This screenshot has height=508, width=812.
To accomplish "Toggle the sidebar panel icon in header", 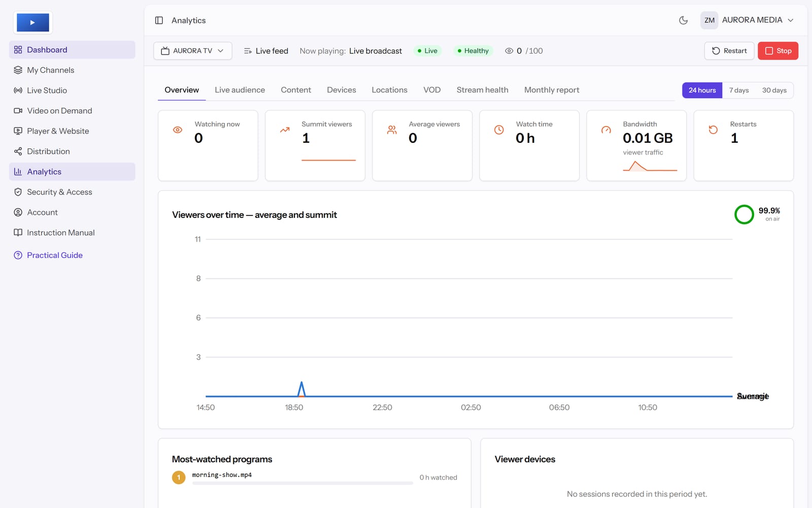I will [159, 20].
